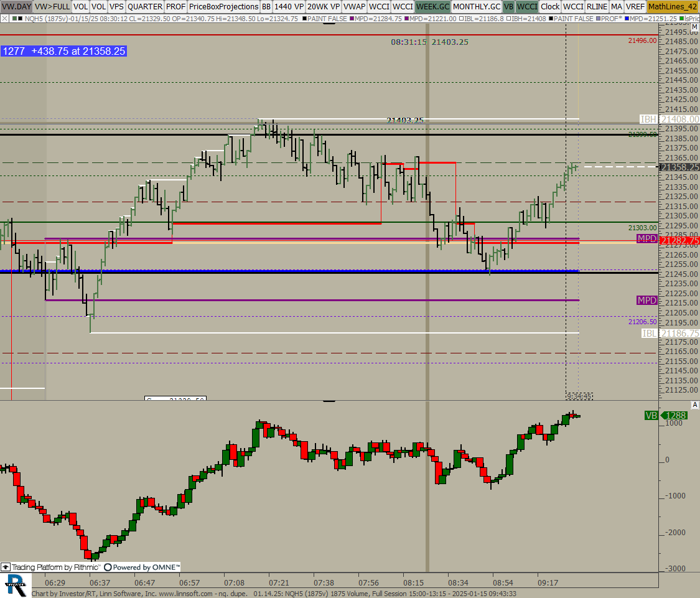The image size is (700, 598).
Task: Click the purple MPD label near 21282.75
Action: pyautogui.click(x=646, y=239)
